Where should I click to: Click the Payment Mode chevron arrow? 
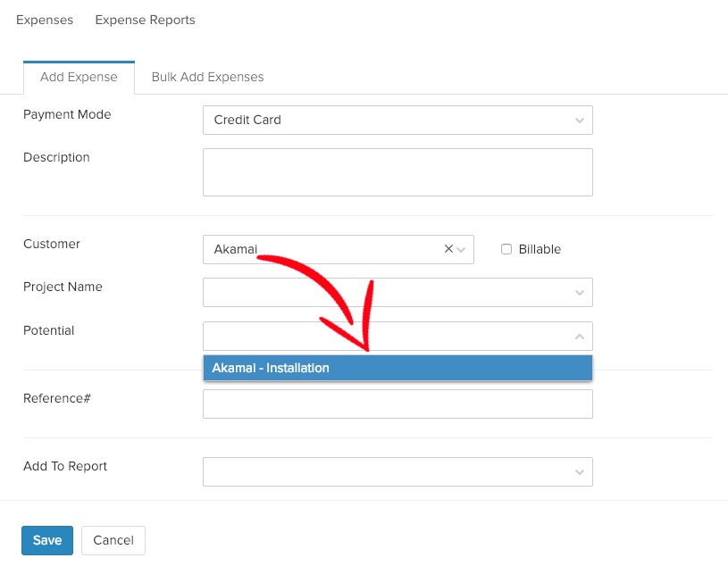coord(580,121)
